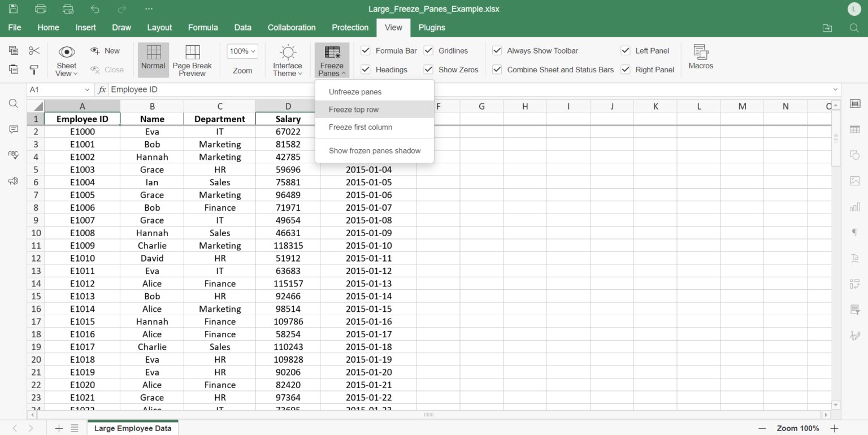This screenshot has width=868, height=435.
Task: Uncheck Show Zeros option
Action: point(428,69)
